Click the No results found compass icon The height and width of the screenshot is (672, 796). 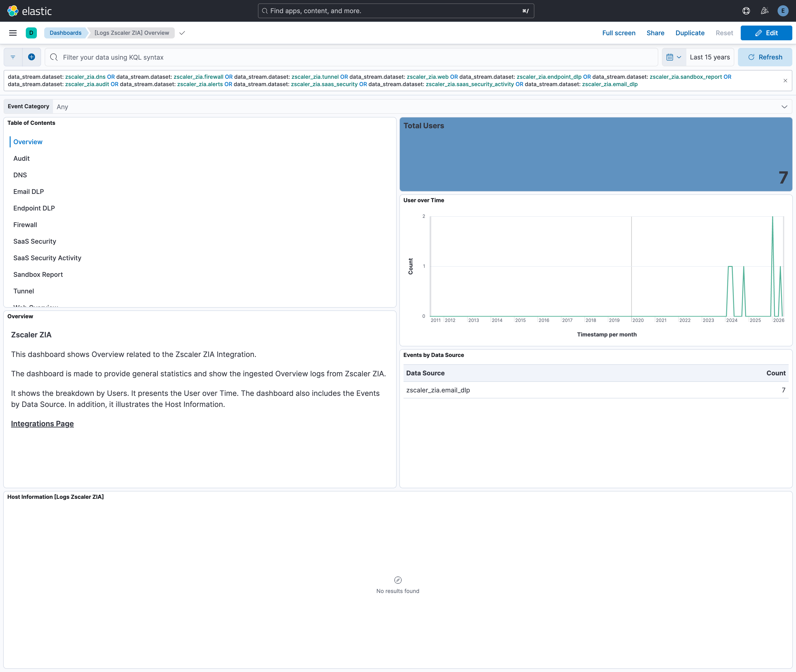pos(398,580)
